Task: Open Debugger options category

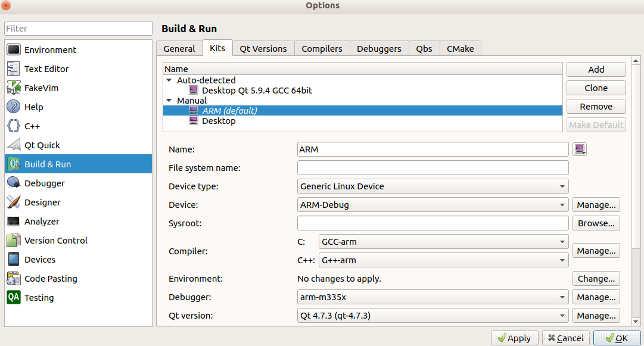Action: [x=78, y=183]
